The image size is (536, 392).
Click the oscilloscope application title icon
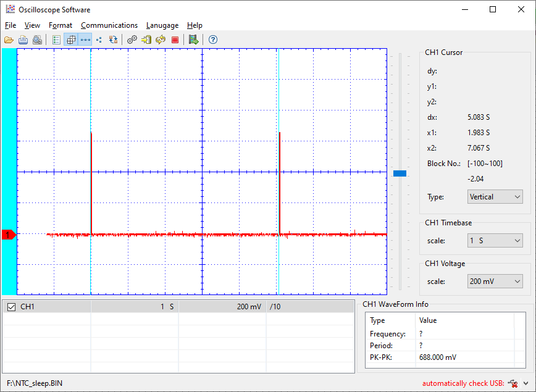click(10, 9)
